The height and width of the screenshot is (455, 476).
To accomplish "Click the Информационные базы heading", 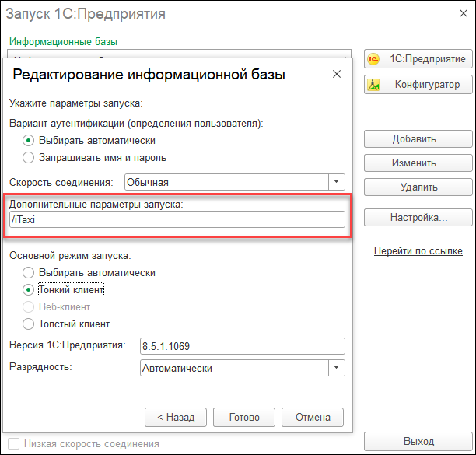I will [63, 41].
